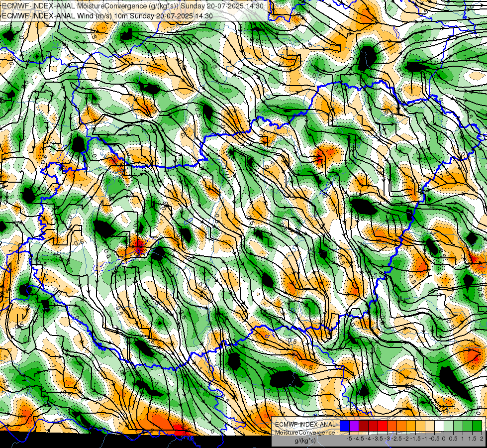487x448 pixels.
Task: Click the legend scale label -2.5
Action: coord(396,439)
